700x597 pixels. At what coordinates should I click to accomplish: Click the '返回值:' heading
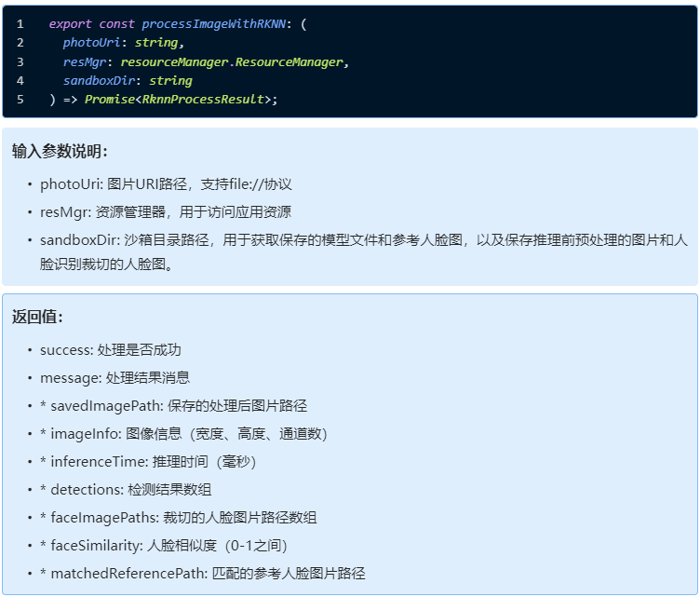(x=37, y=317)
